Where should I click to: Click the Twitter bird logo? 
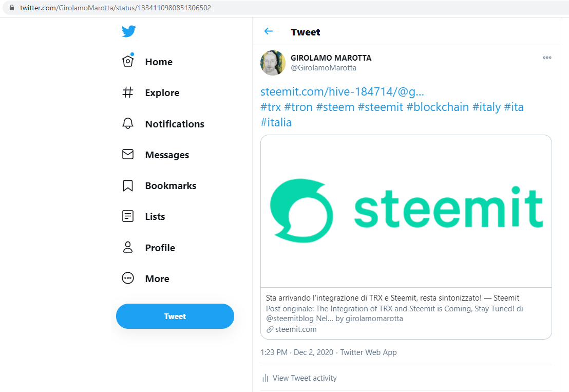(x=128, y=31)
